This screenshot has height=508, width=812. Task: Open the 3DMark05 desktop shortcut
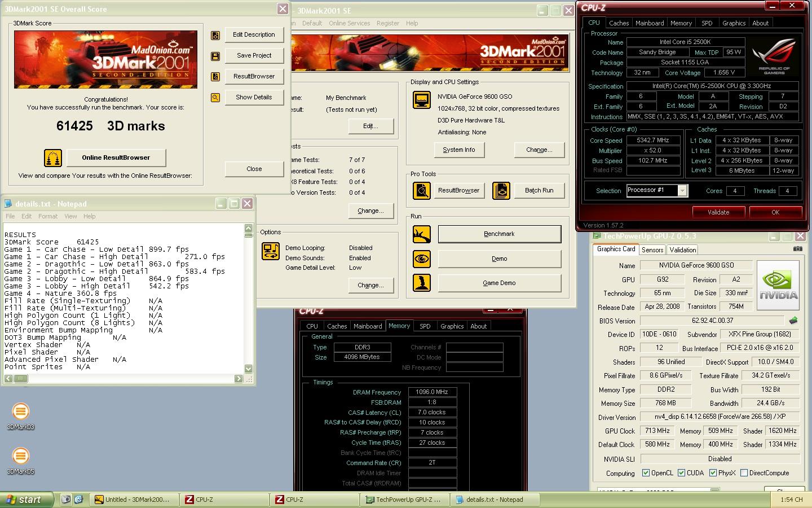pos(20,461)
